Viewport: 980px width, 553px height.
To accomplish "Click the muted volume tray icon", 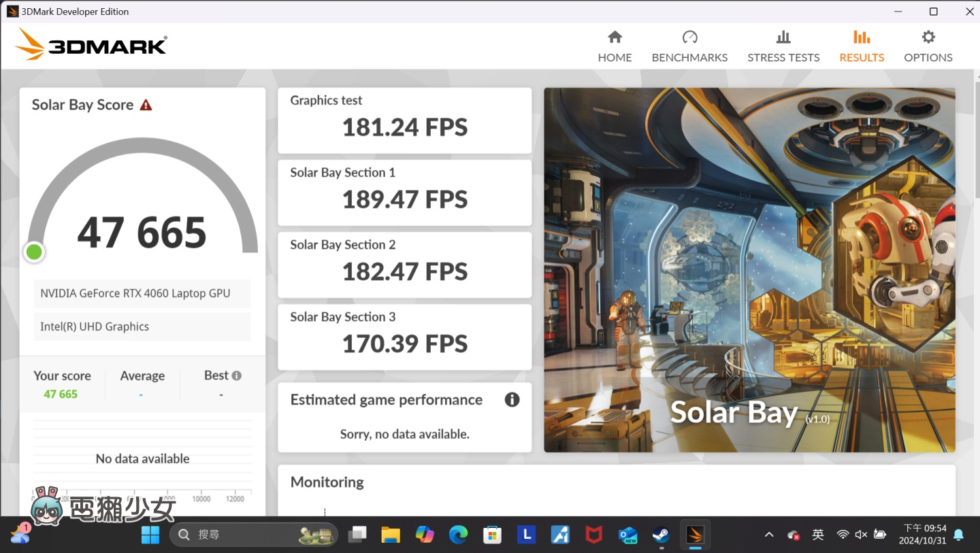I will point(861,535).
